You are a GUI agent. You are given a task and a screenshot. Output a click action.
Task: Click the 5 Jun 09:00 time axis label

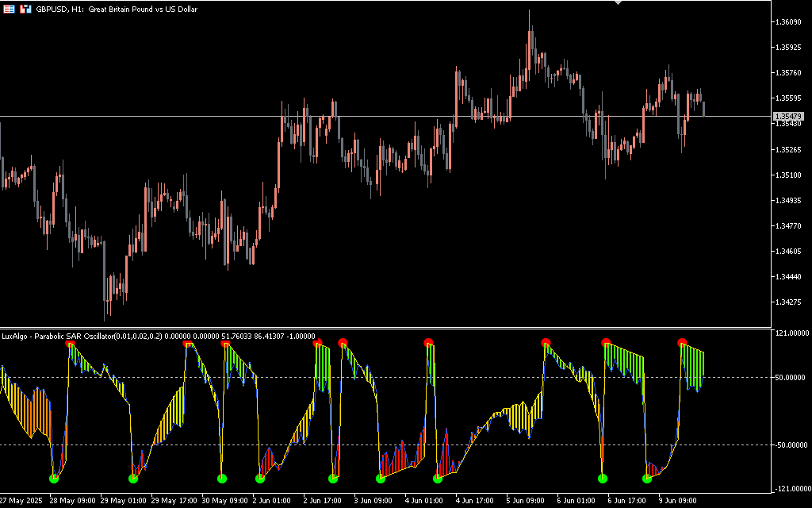pyautogui.click(x=526, y=501)
